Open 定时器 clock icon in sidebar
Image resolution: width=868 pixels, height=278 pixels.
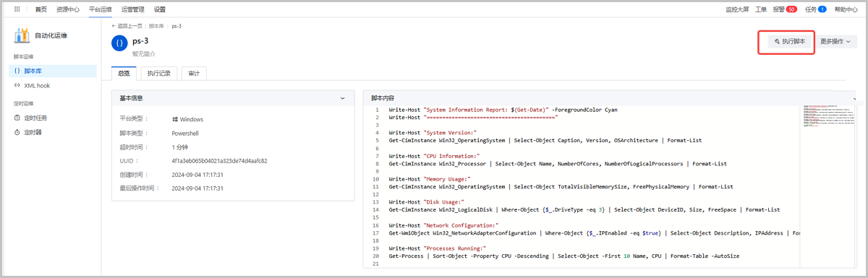[x=17, y=132]
